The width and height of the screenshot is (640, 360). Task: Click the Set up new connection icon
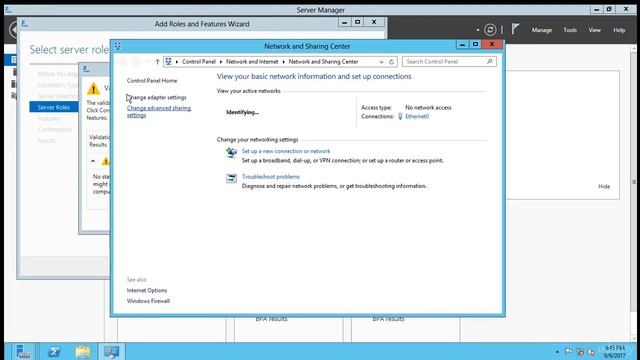pos(231,153)
